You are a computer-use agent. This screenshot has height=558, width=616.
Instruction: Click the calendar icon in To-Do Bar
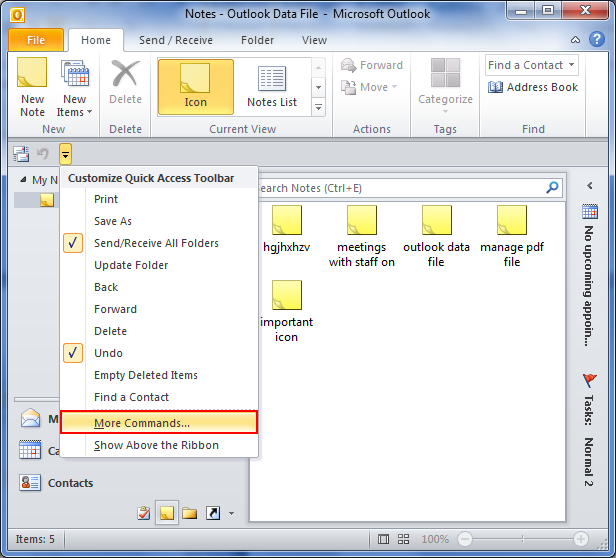[x=590, y=211]
